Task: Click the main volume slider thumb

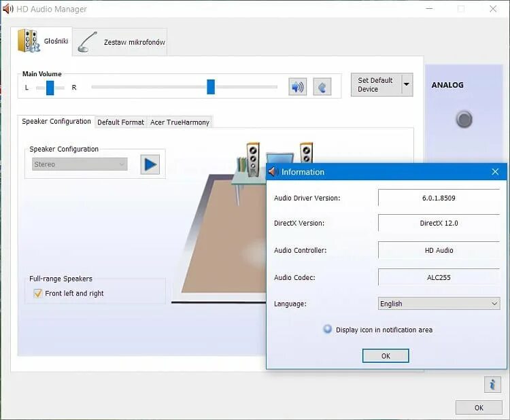Action: pos(211,87)
